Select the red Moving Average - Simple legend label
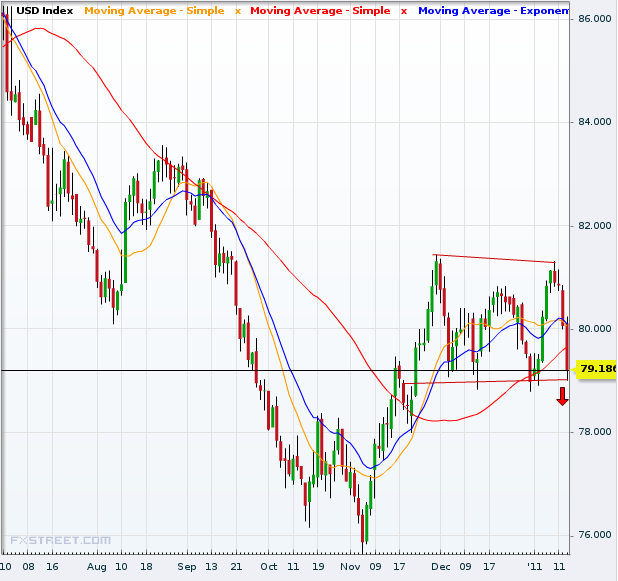 point(320,11)
